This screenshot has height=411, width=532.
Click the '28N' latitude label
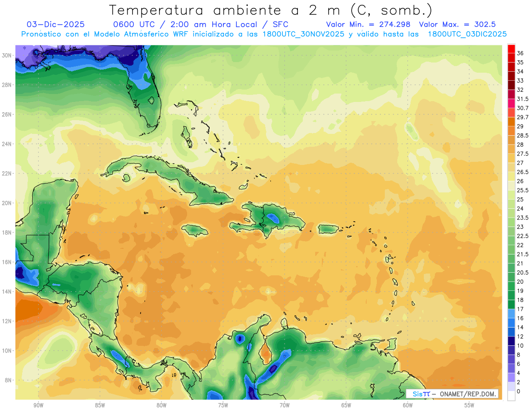(8, 85)
